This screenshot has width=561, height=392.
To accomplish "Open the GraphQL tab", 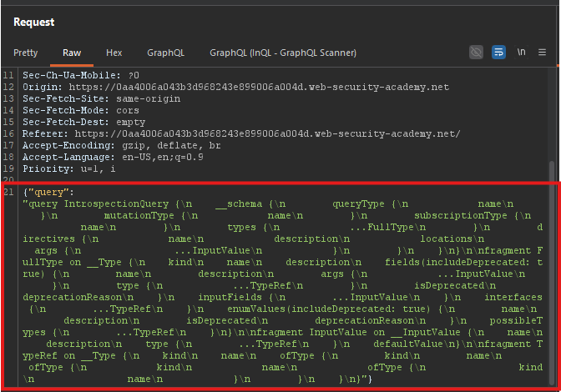I will [x=165, y=53].
